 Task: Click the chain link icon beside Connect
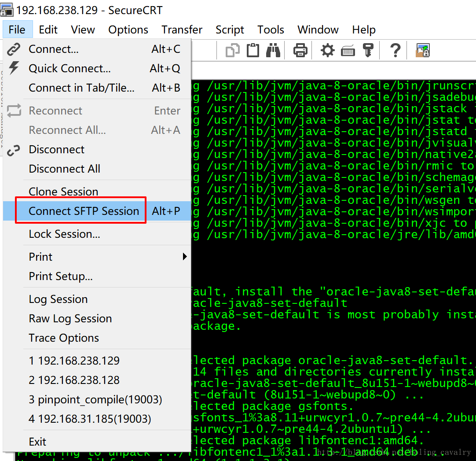point(14,49)
